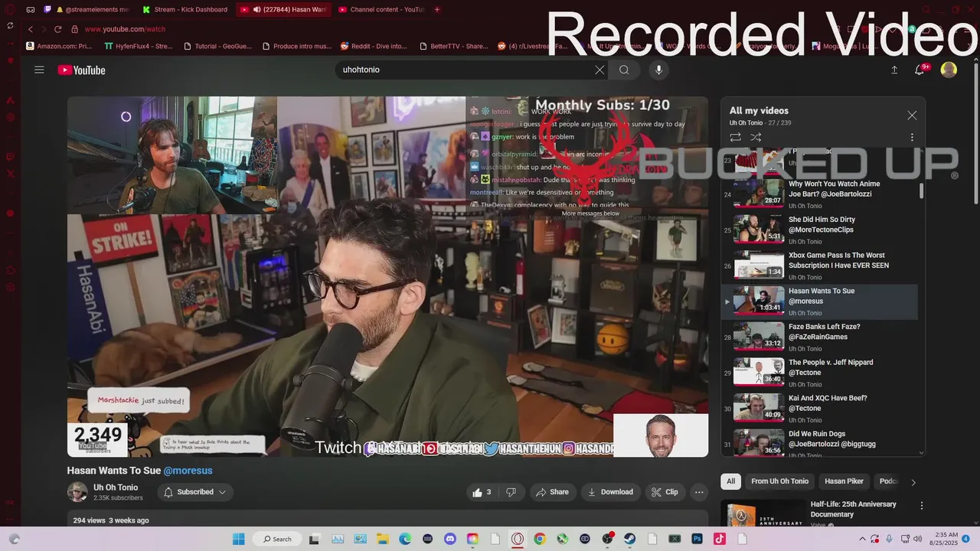Download the current video
The width and height of the screenshot is (980, 551).
611,492
